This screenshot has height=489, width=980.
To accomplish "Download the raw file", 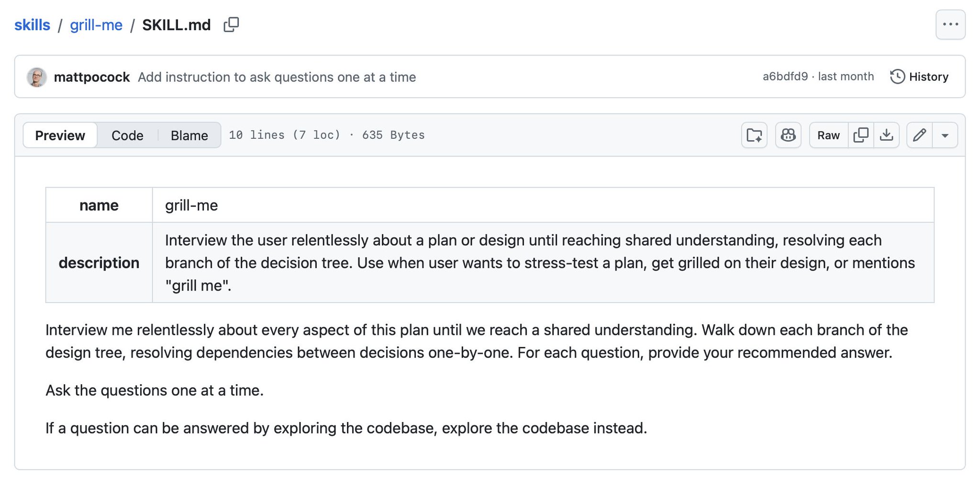I will click(887, 135).
